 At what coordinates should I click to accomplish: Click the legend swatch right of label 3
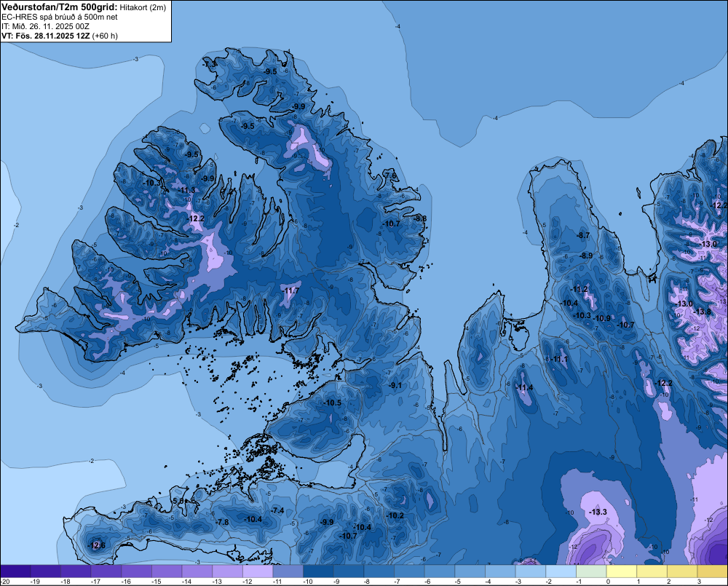click(x=713, y=571)
